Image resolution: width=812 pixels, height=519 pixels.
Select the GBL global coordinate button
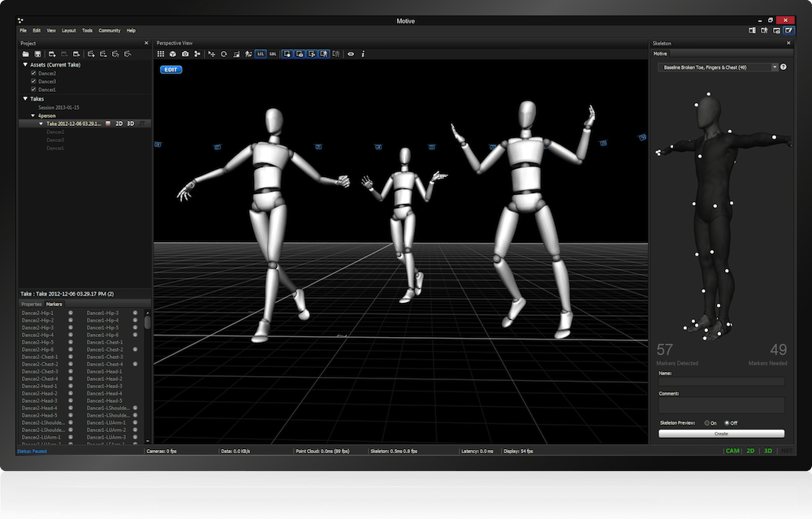pyautogui.click(x=273, y=54)
